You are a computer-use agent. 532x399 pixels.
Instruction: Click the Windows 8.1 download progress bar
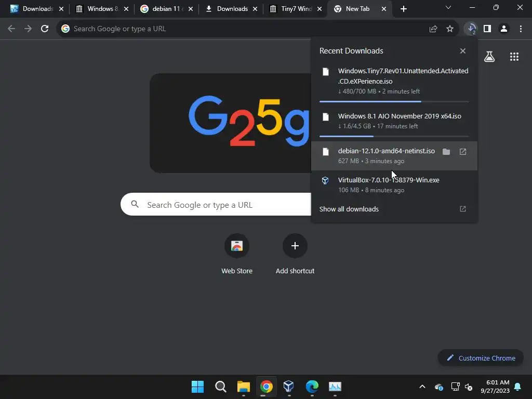[394, 136]
